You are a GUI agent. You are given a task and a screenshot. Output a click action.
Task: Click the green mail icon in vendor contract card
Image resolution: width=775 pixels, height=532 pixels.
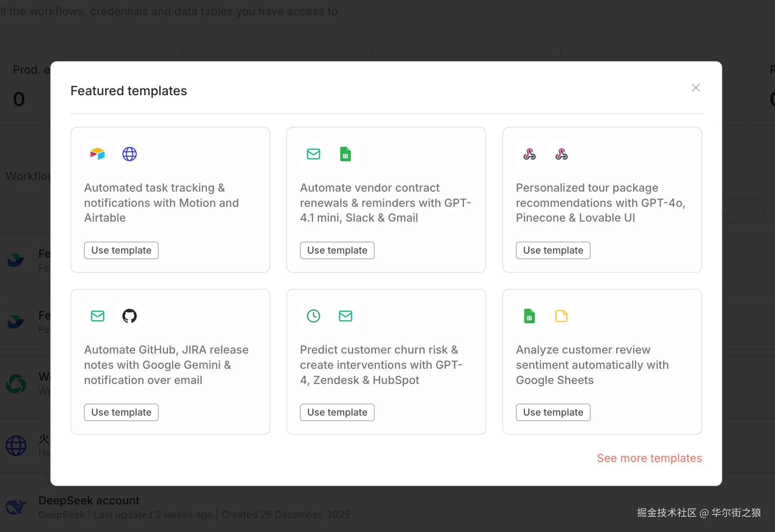point(314,154)
